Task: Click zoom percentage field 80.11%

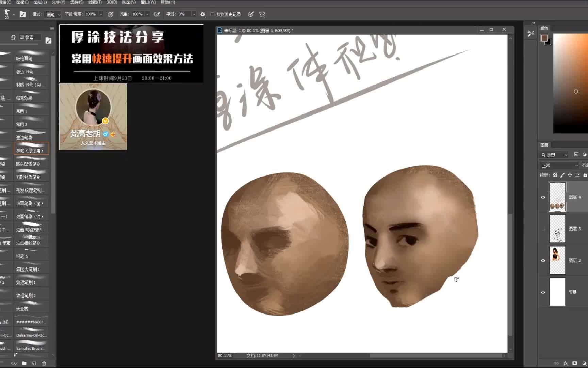Action: tap(225, 356)
